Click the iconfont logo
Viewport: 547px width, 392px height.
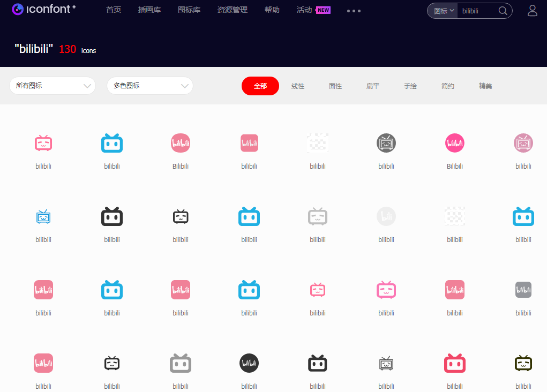43,9
